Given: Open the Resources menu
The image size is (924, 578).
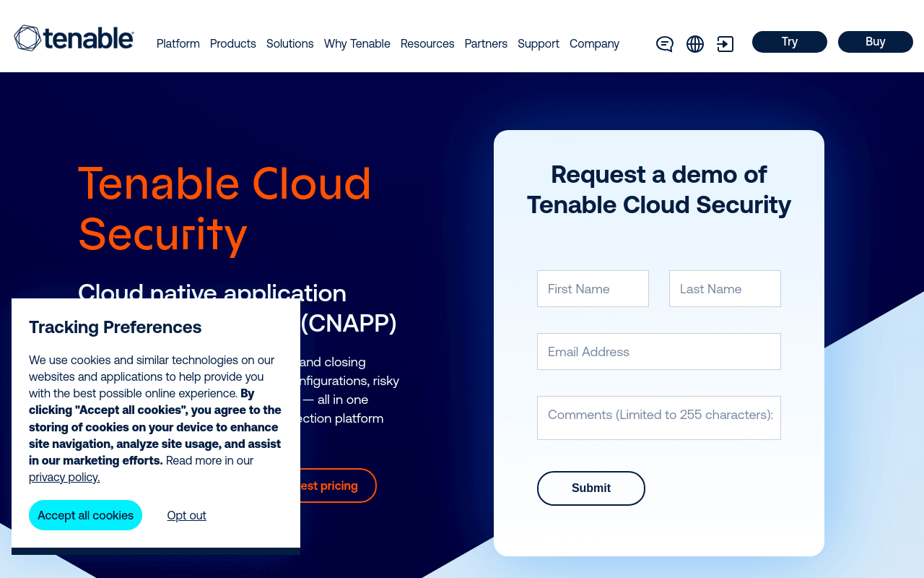Looking at the screenshot, I should (x=427, y=43).
